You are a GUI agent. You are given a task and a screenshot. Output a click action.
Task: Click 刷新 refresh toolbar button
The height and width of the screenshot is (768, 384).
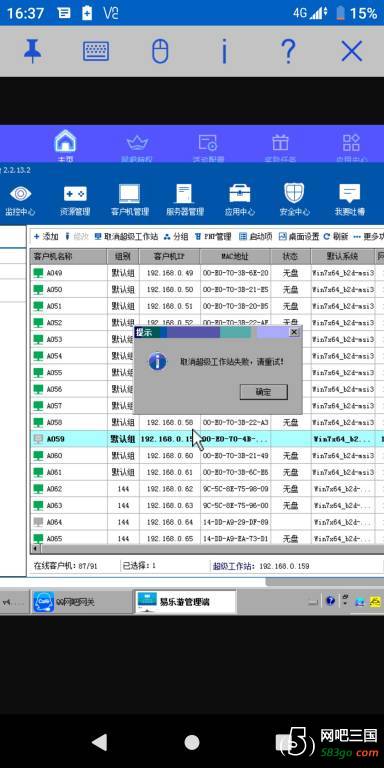point(336,237)
